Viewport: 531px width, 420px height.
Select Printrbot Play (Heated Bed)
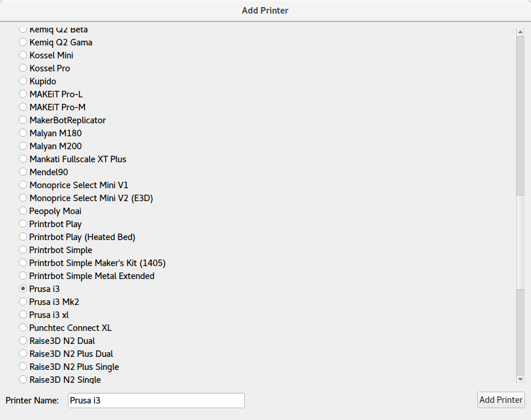click(x=23, y=237)
